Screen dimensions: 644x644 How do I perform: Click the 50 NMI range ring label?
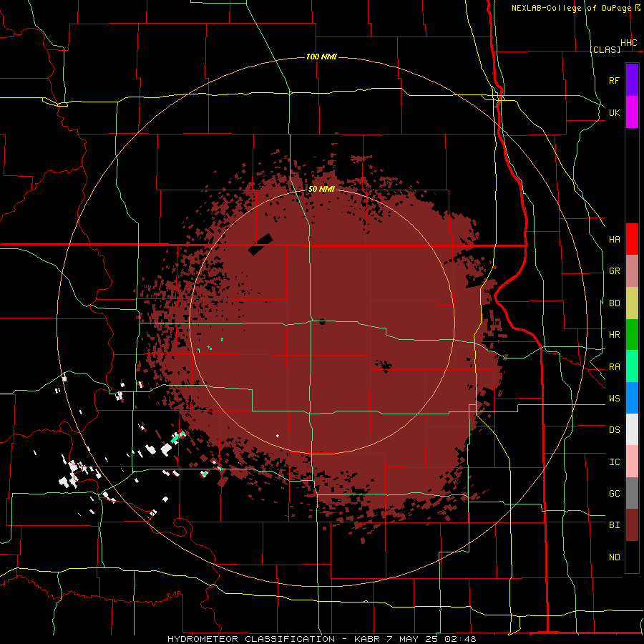coord(321,189)
